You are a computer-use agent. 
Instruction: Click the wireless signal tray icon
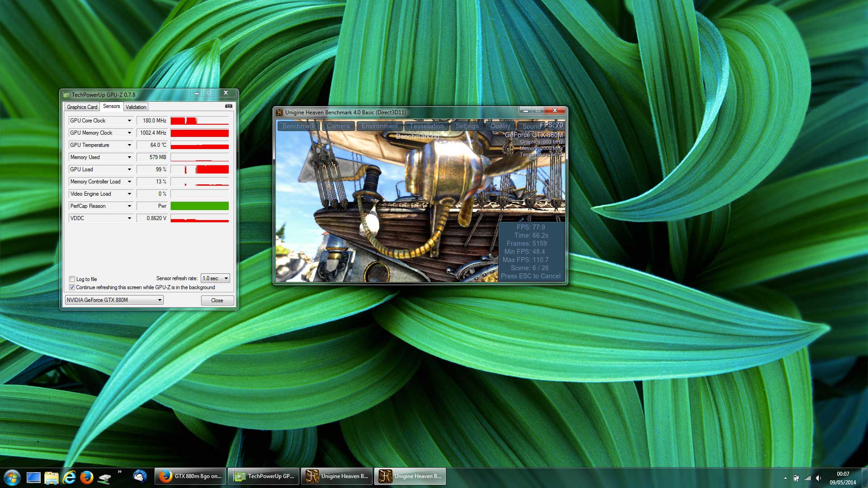(x=807, y=478)
